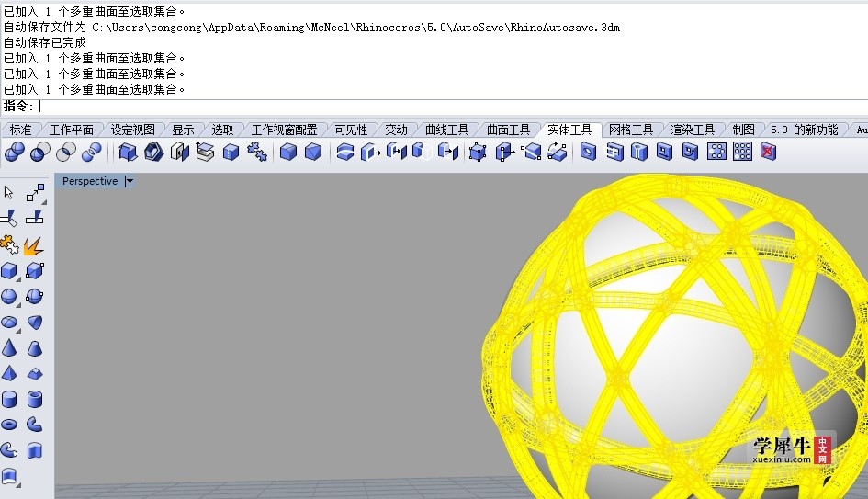868x499 pixels.
Task: Switch to the 曲面工具 tab
Action: tap(508, 130)
